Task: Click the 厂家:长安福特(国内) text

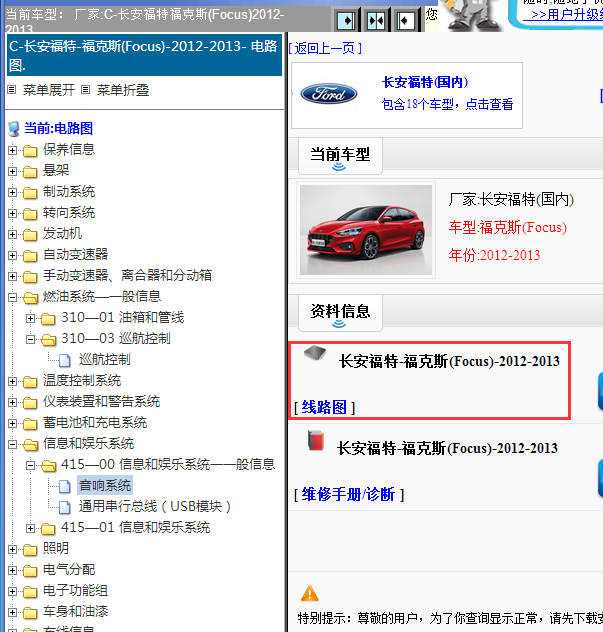Action: (511, 200)
